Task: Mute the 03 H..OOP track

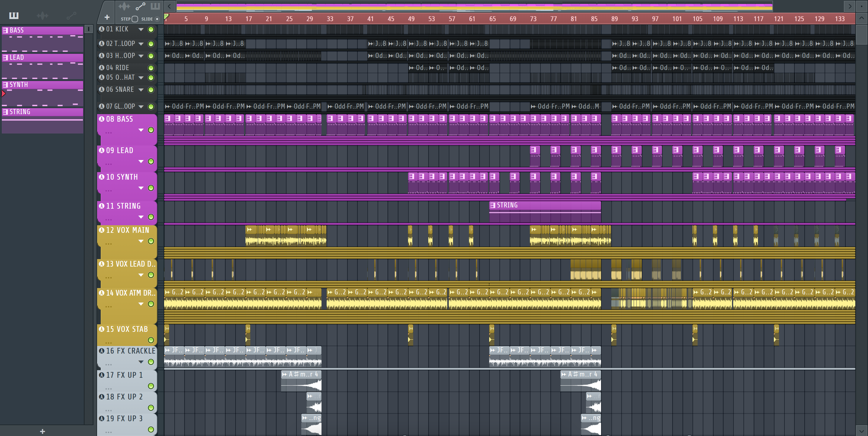Action: click(x=151, y=56)
